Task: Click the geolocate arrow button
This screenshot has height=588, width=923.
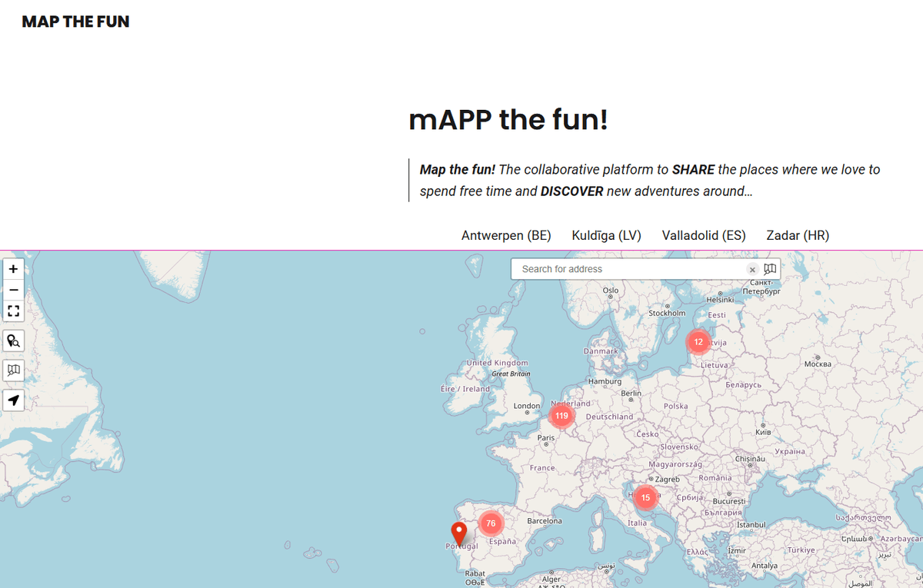Action: [14, 400]
